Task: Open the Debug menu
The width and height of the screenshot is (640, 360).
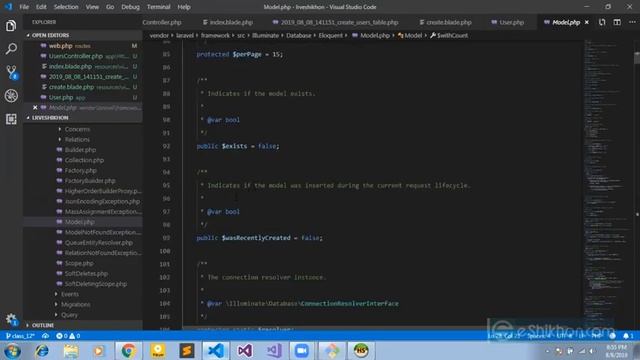Action: (130, 7)
